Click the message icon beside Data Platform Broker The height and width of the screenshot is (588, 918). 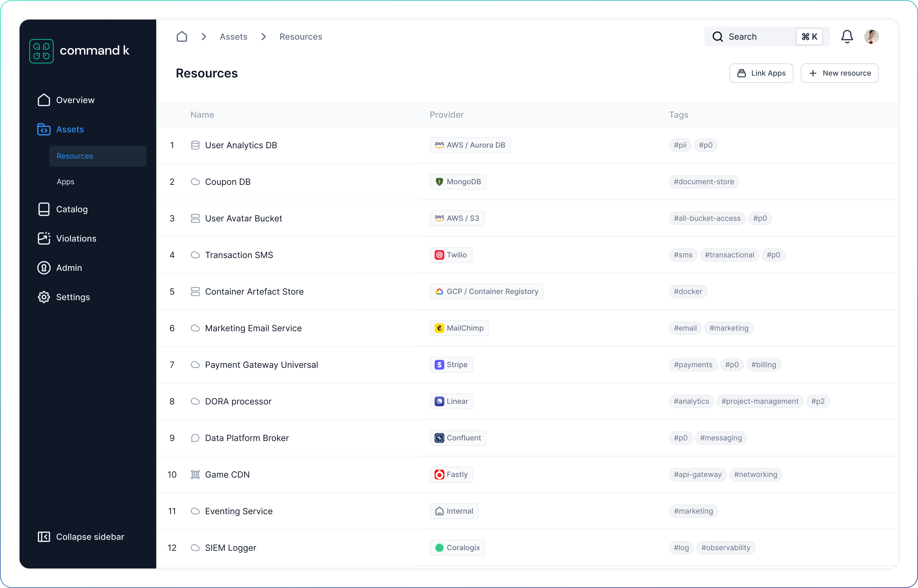point(195,438)
